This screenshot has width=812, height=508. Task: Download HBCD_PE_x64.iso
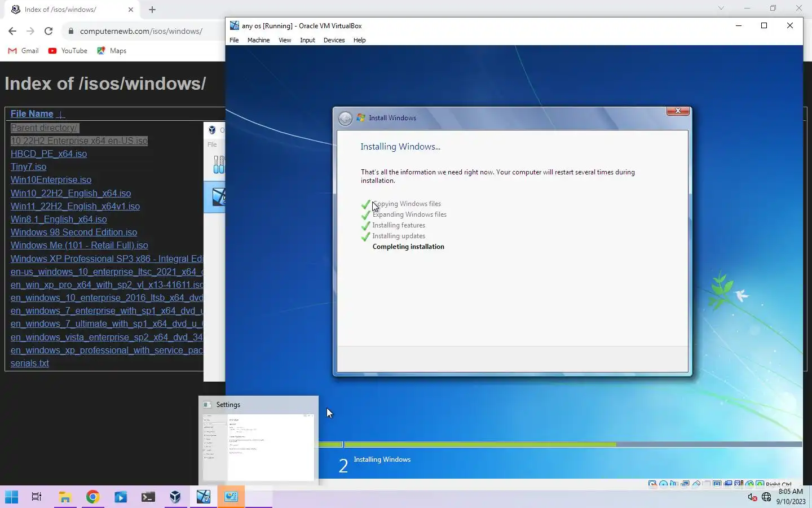point(48,154)
